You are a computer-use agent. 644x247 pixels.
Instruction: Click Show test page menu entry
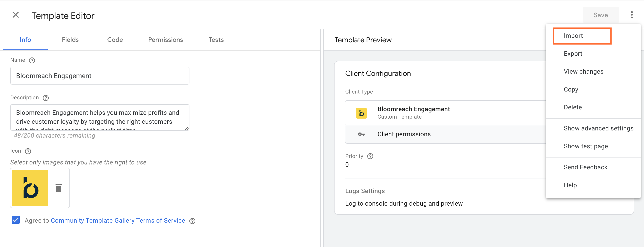[593, 146]
